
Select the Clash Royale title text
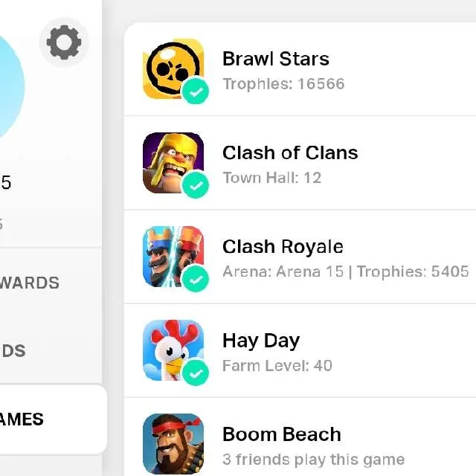coord(283,246)
